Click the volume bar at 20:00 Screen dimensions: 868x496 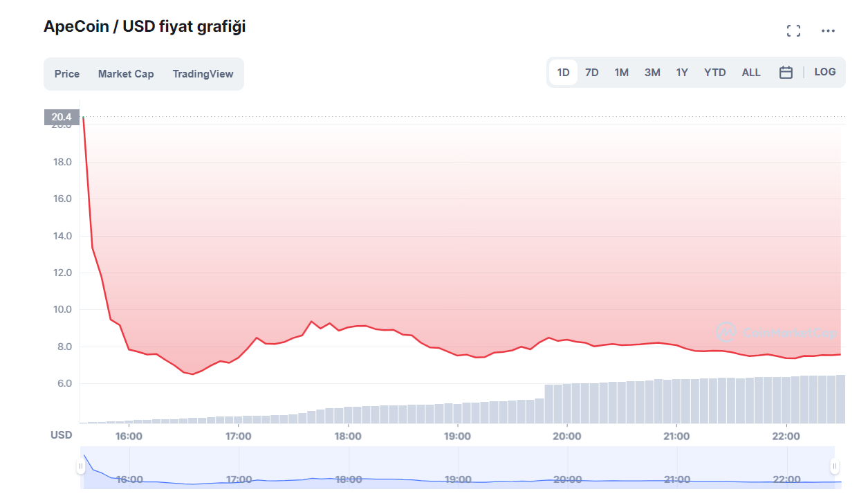click(566, 403)
